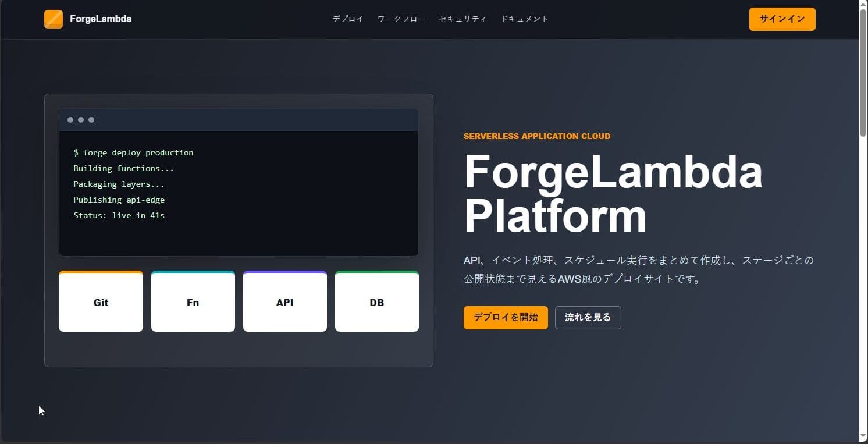This screenshot has width=868, height=444.
Task: Click the SERVERLESS APPLICATION CLOUD label
Action: [537, 136]
